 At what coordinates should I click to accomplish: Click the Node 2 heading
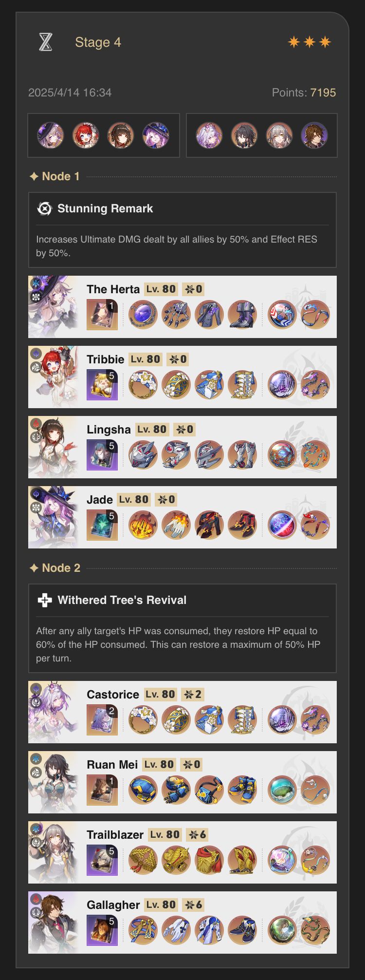tap(55, 568)
